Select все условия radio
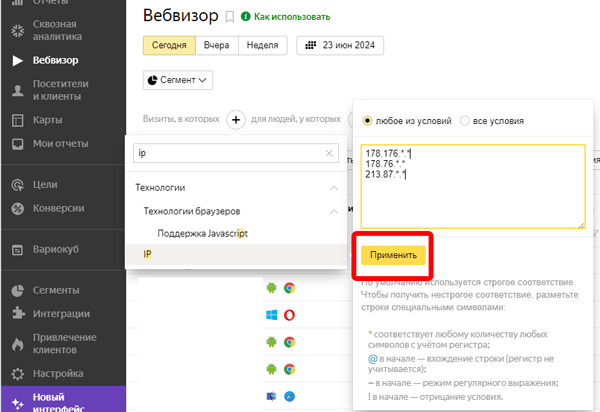Screen dimensions: 600x412 point(464,121)
